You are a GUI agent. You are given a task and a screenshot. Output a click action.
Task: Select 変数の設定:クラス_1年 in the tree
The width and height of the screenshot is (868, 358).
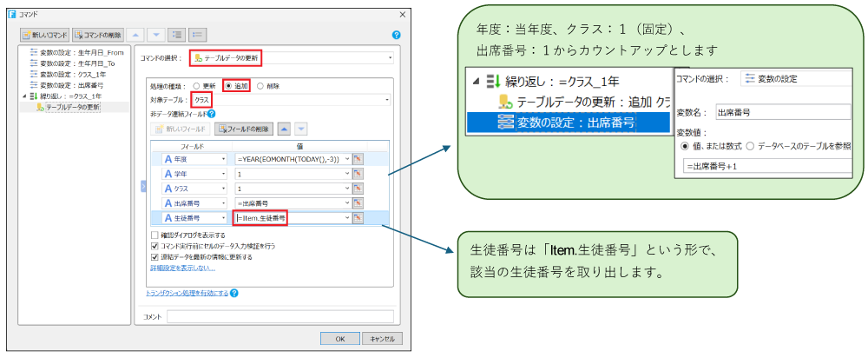tap(69, 74)
